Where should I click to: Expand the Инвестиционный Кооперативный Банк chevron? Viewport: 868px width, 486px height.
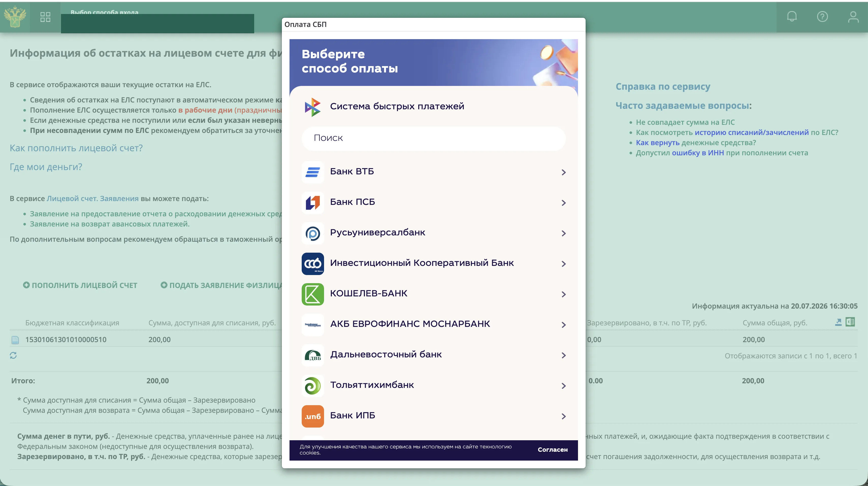point(564,264)
